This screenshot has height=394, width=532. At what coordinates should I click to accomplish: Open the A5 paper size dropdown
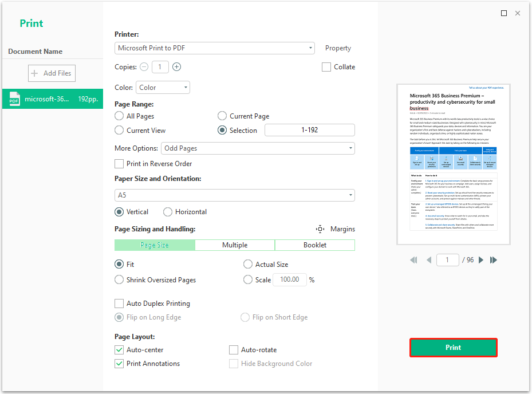point(235,195)
